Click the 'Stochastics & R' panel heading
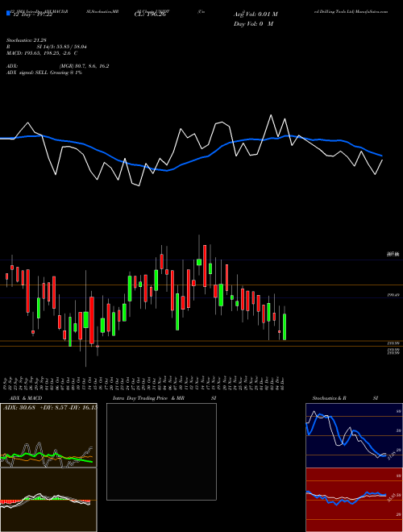 [x=330, y=398]
